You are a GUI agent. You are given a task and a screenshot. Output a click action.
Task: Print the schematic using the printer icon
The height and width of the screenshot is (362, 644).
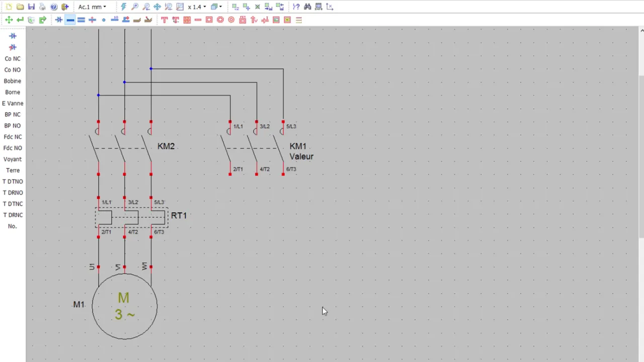pos(42,7)
